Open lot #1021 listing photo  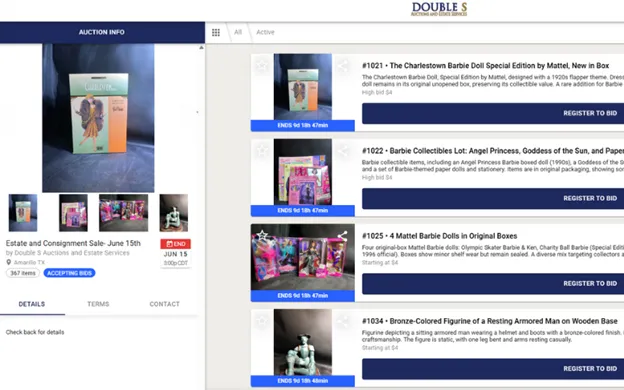pos(303,87)
